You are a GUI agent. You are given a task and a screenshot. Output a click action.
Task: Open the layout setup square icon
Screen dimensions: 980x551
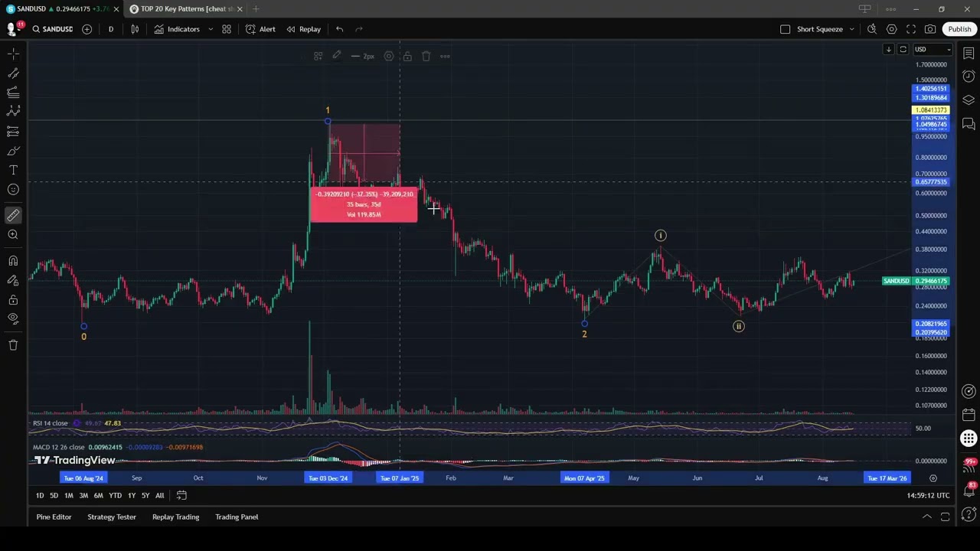785,29
